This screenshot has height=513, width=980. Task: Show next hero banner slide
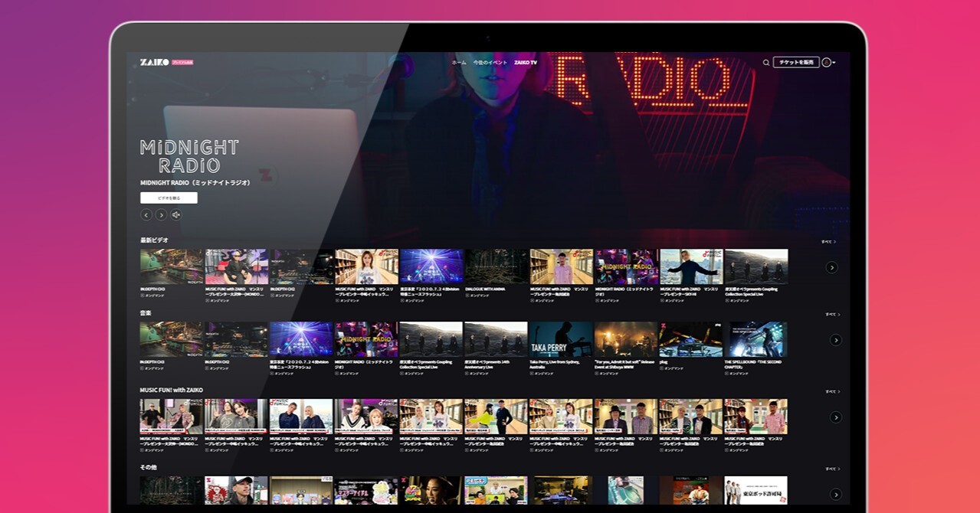click(x=161, y=215)
